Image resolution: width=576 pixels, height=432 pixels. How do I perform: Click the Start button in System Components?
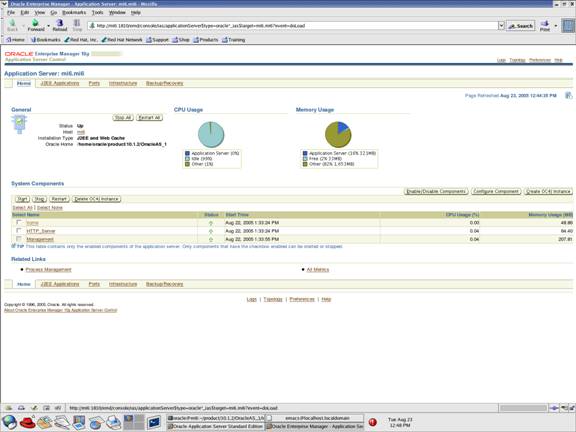point(22,199)
